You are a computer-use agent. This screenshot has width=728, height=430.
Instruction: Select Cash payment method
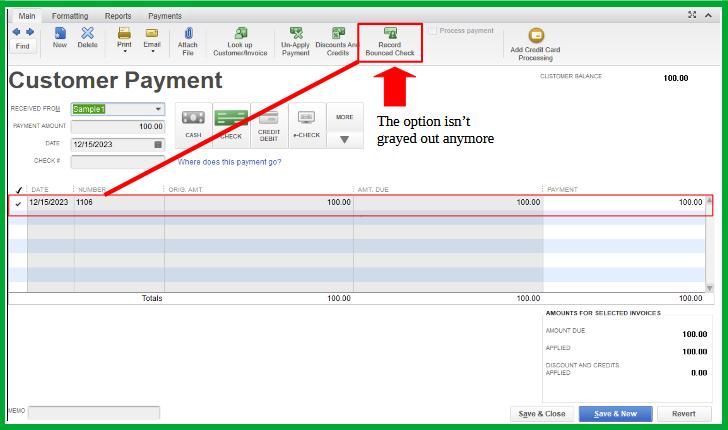[x=193, y=125]
